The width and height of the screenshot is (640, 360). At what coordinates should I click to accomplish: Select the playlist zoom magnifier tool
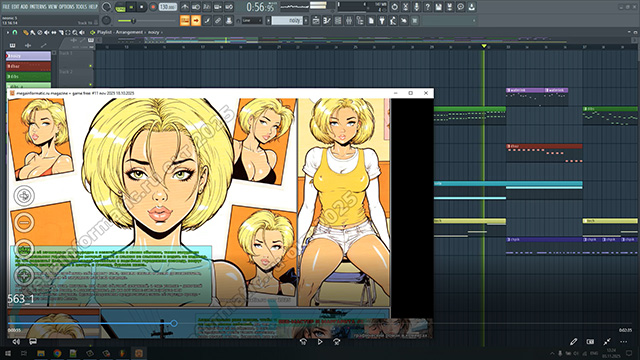click(x=75, y=32)
